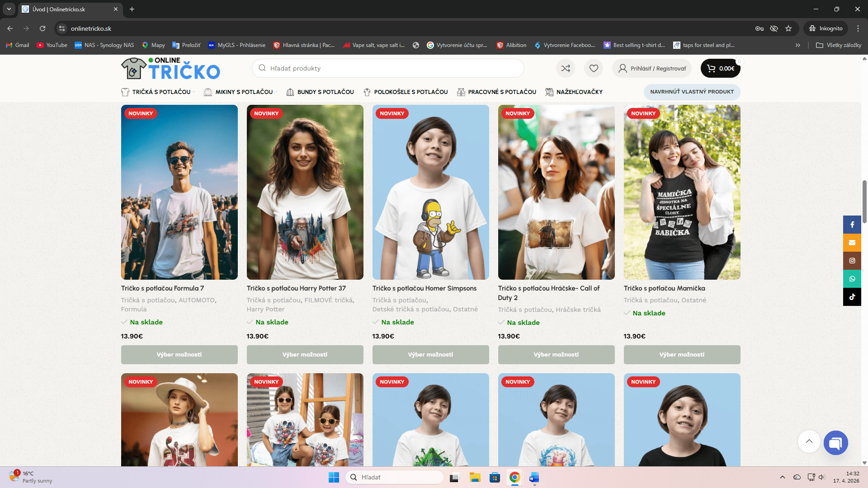Open the TikTok sidebar icon
The width and height of the screenshot is (868, 488).
click(x=852, y=297)
